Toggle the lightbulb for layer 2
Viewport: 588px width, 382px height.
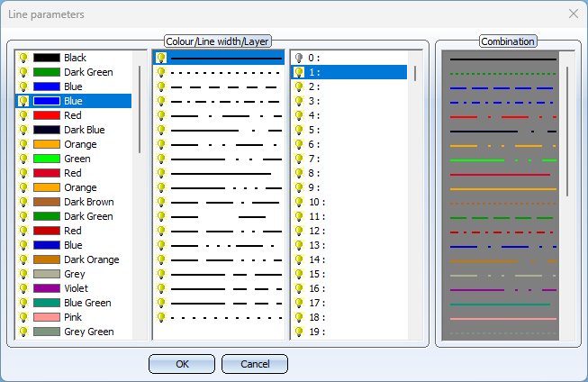coord(299,86)
